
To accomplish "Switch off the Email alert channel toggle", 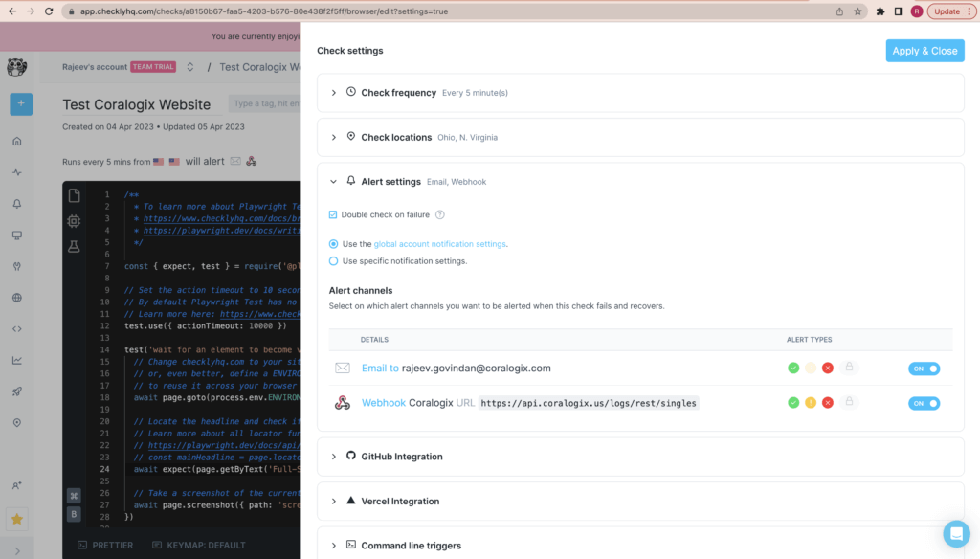I will click(x=924, y=369).
